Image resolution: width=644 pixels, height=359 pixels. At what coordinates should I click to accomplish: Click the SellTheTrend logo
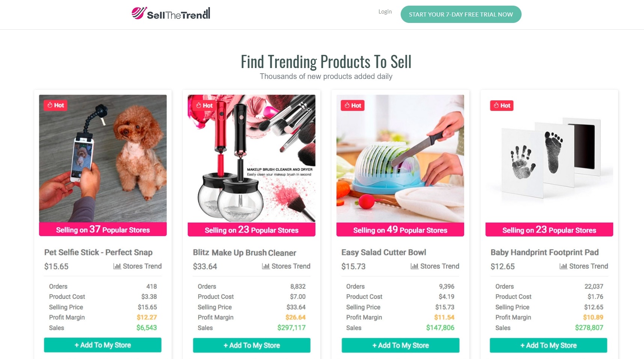point(171,14)
